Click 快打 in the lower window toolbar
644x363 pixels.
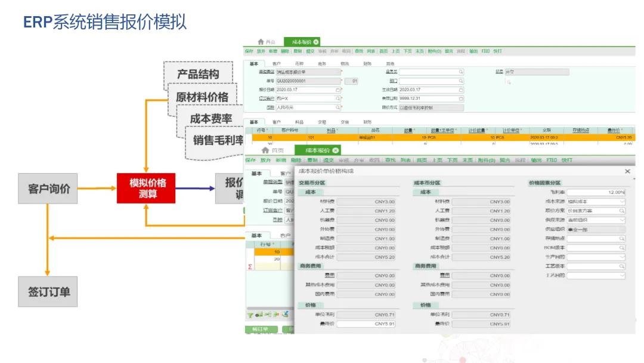[567, 161]
